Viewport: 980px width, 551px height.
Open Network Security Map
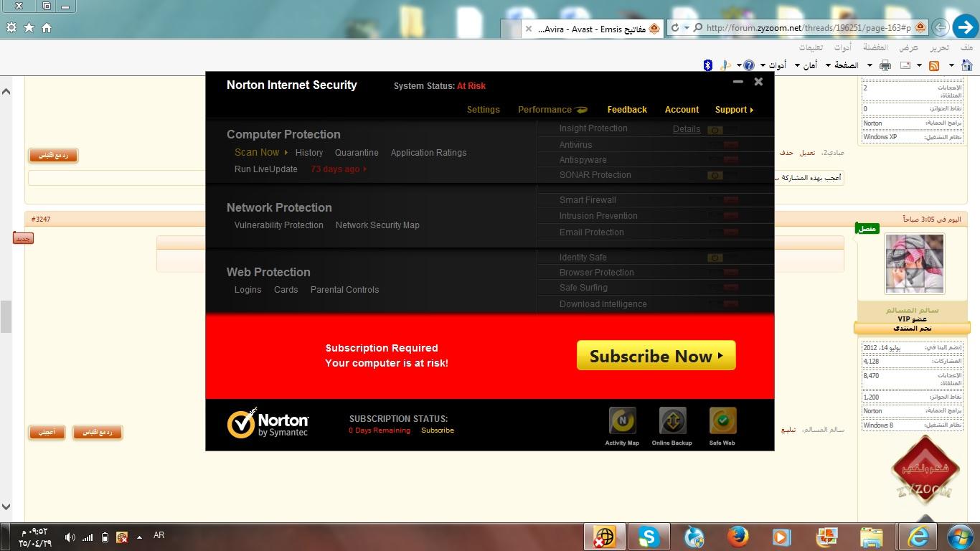pos(377,225)
